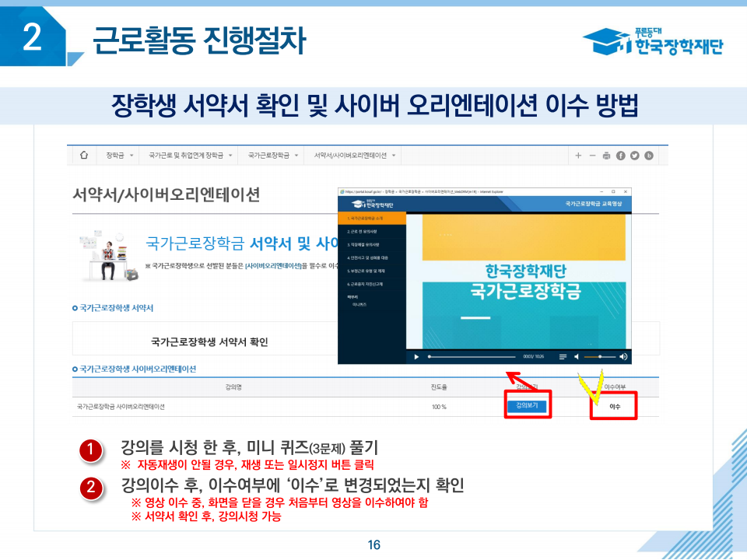Select chapter 3 in the video sidebar
The width and height of the screenshot is (747, 560).
pos(372,244)
